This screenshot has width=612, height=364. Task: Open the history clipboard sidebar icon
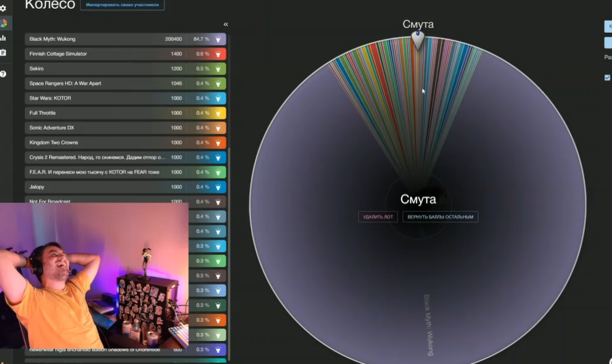pos(3,52)
